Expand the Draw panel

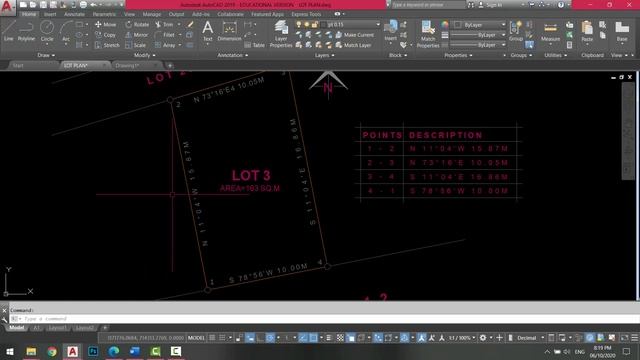(46, 55)
